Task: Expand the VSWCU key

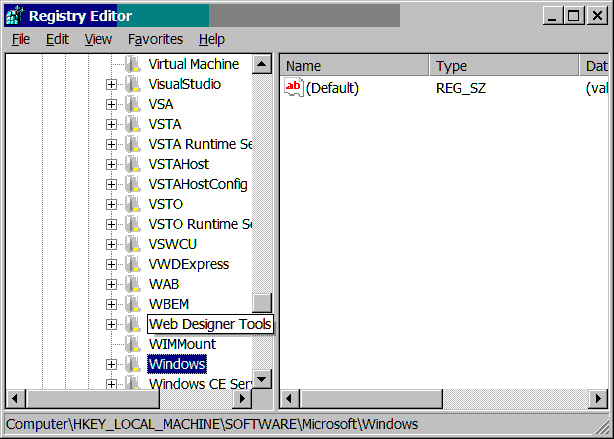Action: [x=111, y=244]
